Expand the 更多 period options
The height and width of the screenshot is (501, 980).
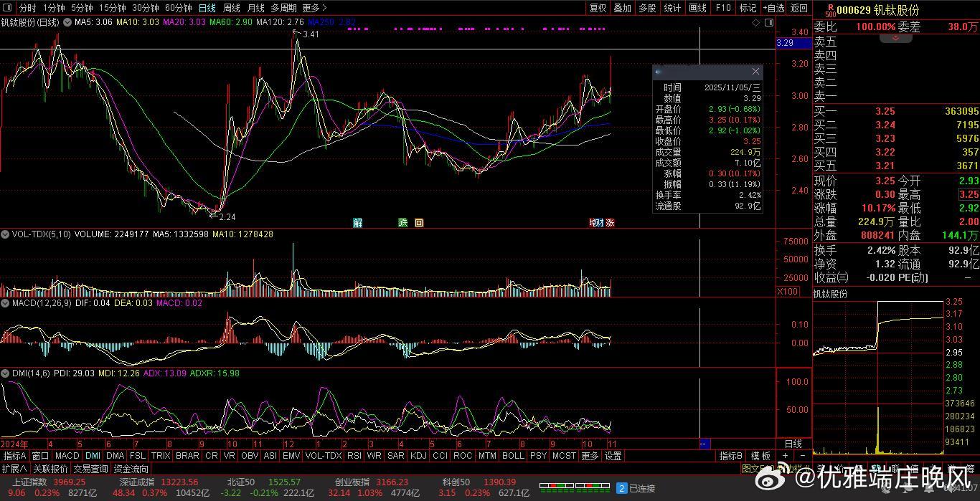point(311,8)
